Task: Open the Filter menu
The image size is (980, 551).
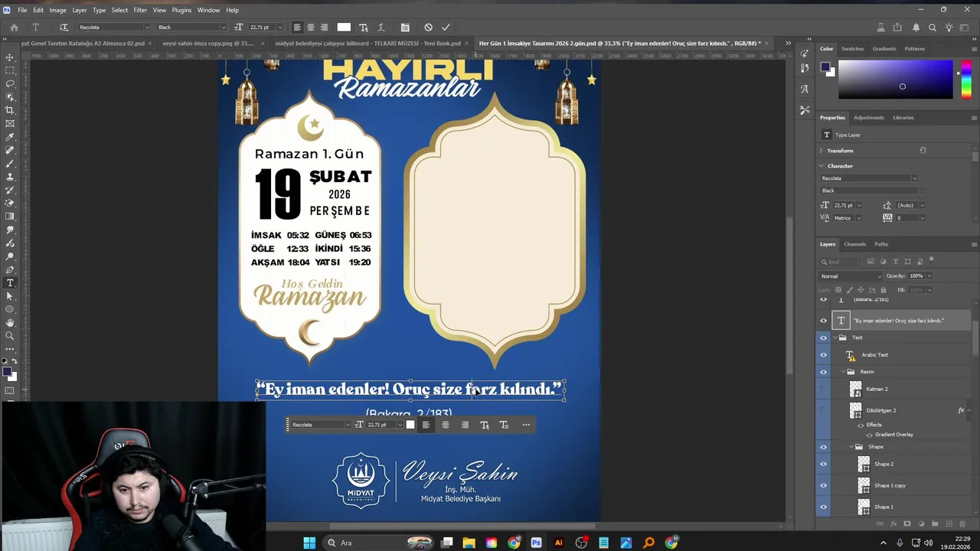Action: tap(140, 10)
